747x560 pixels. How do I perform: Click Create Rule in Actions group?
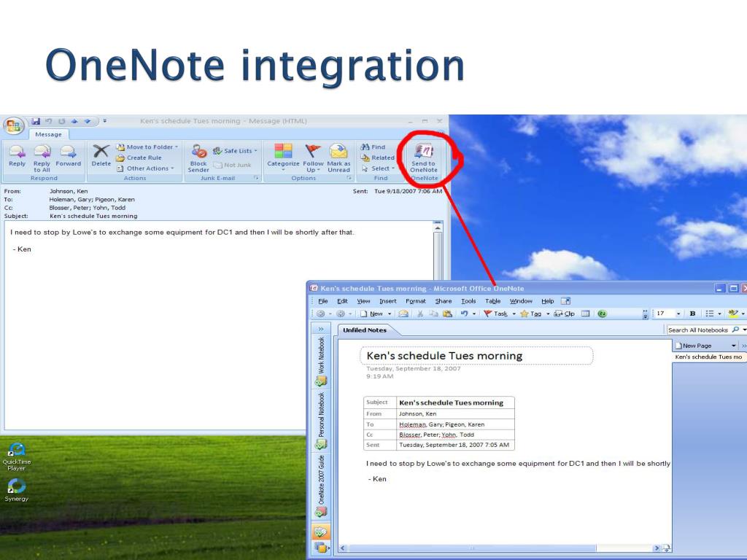point(139,157)
